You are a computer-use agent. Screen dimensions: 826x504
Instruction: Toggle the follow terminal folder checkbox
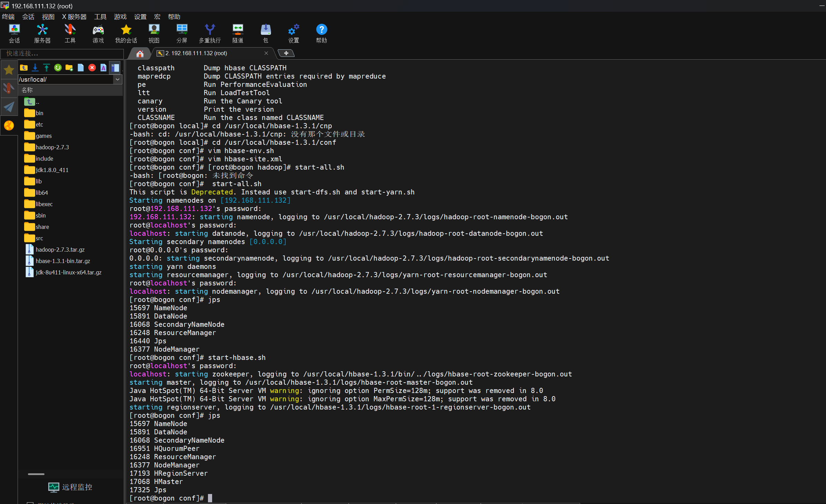tap(30, 503)
